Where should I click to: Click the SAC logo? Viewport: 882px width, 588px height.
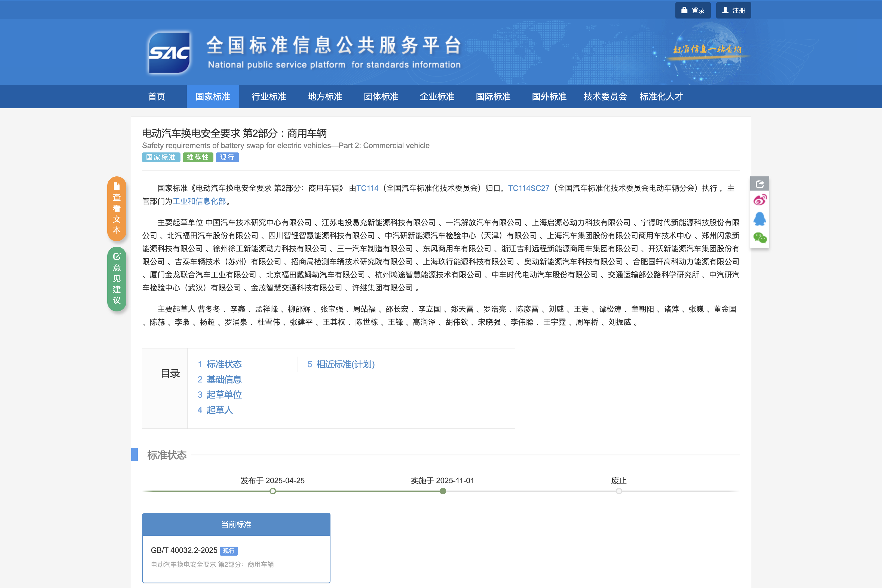pyautogui.click(x=169, y=53)
